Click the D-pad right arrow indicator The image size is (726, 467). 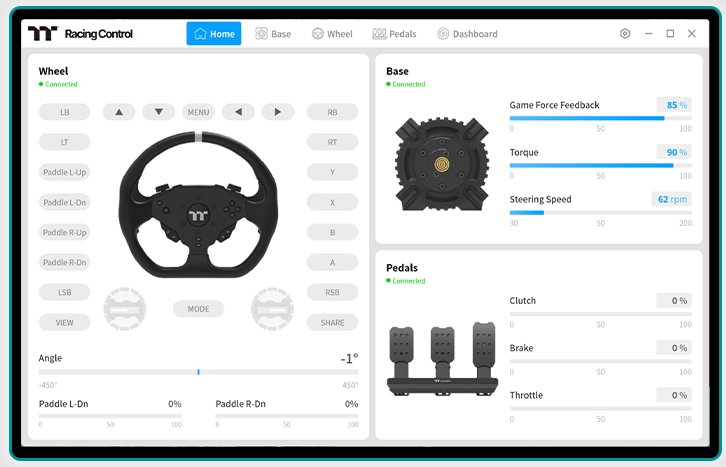[278, 112]
